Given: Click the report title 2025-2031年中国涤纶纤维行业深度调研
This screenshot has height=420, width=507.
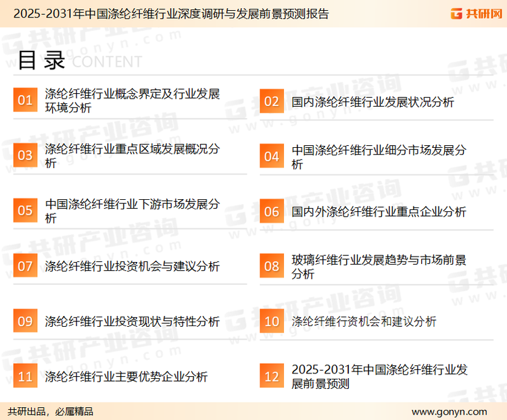Looking at the screenshot, I should [x=171, y=14].
